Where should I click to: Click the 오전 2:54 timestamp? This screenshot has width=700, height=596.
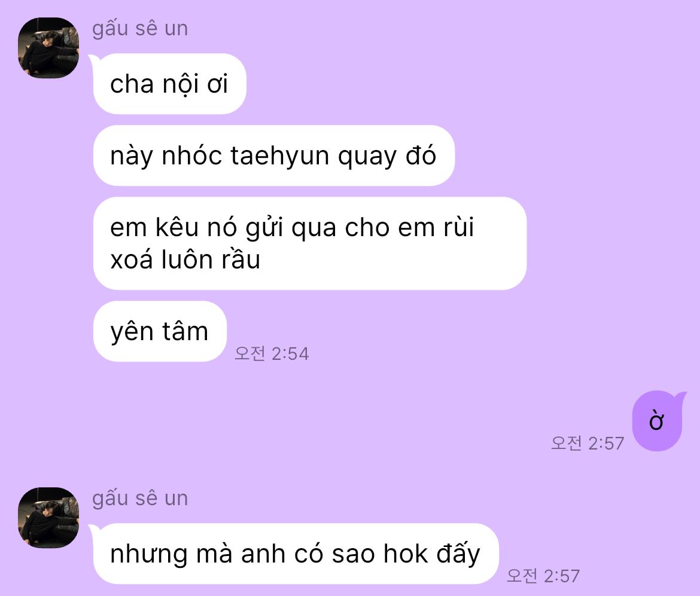tap(272, 354)
